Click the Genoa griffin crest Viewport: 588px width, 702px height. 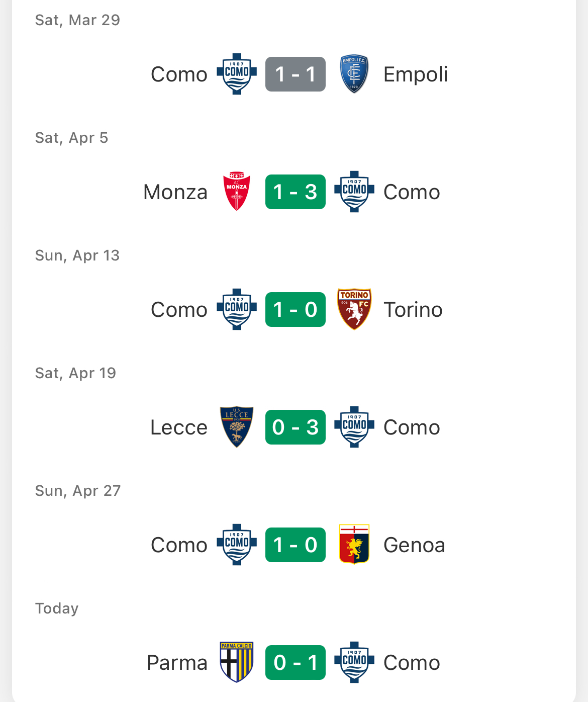(354, 545)
